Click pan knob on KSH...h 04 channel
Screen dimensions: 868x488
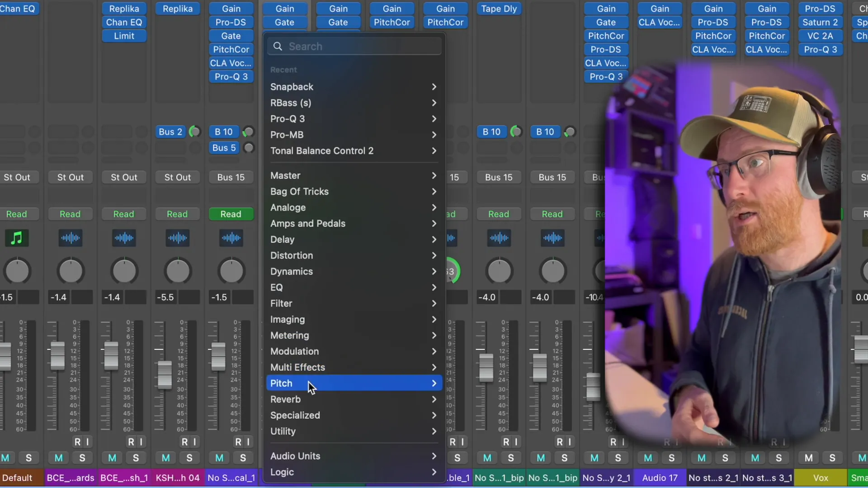coord(178,271)
